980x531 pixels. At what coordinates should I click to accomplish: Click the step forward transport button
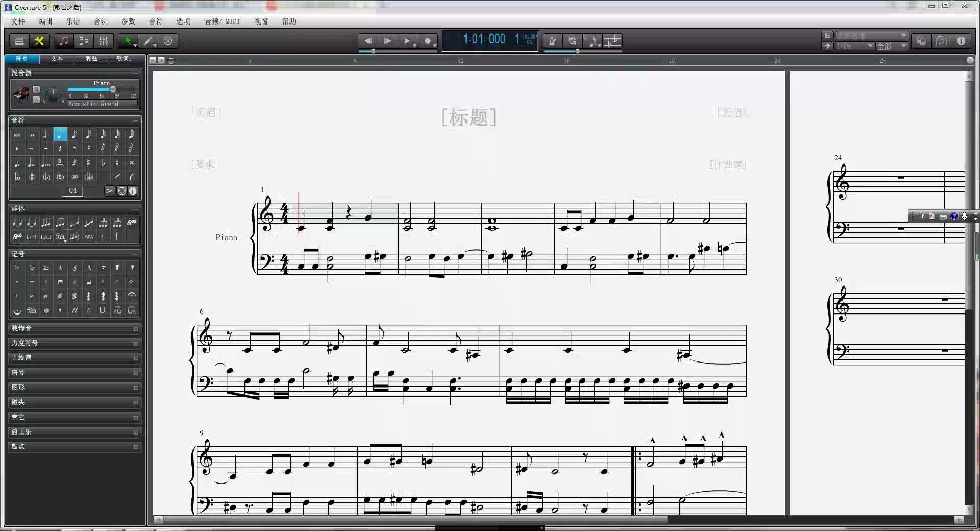tap(387, 41)
